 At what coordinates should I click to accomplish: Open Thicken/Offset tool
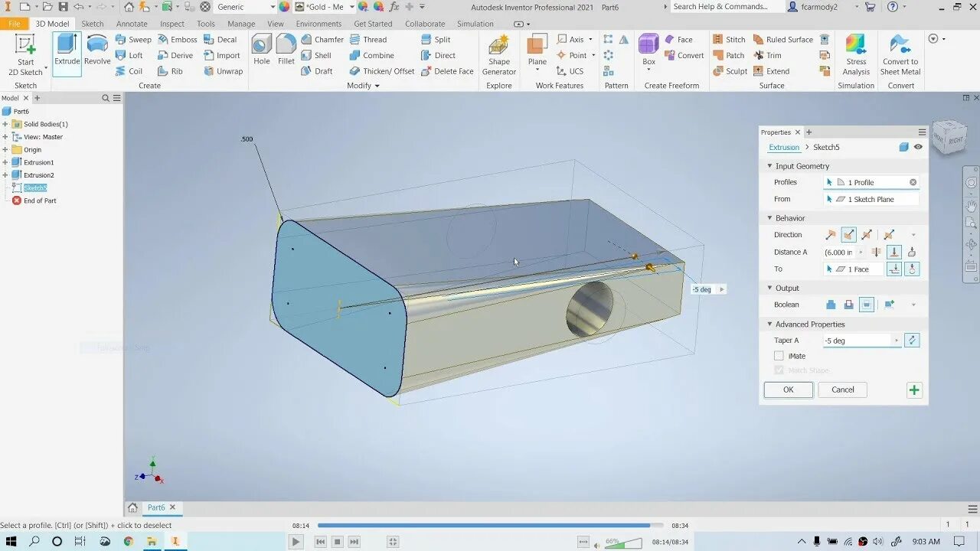point(382,71)
